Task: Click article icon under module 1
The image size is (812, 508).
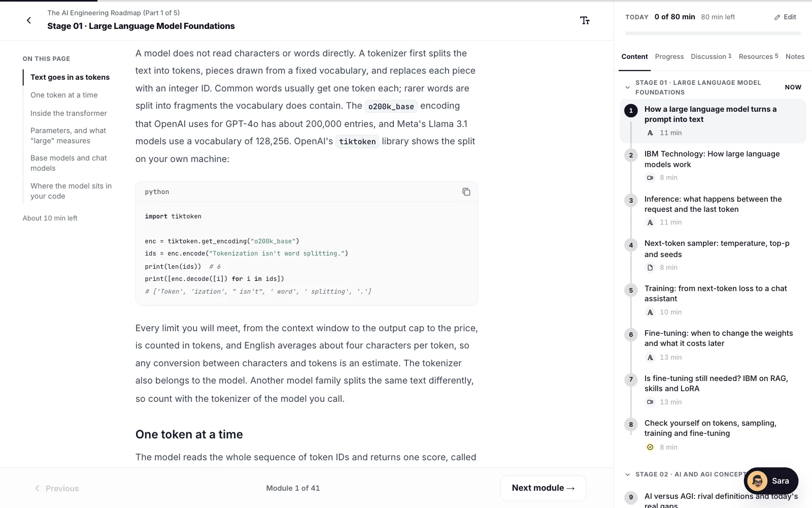Action: point(650,133)
